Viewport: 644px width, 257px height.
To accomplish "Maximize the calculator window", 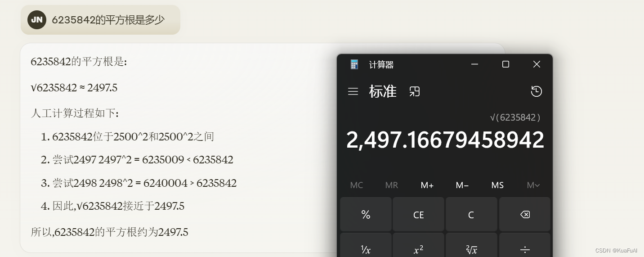I will [x=505, y=64].
